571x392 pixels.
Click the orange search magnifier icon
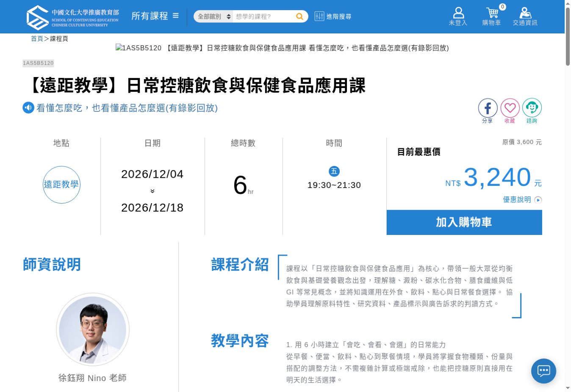pyautogui.click(x=299, y=17)
